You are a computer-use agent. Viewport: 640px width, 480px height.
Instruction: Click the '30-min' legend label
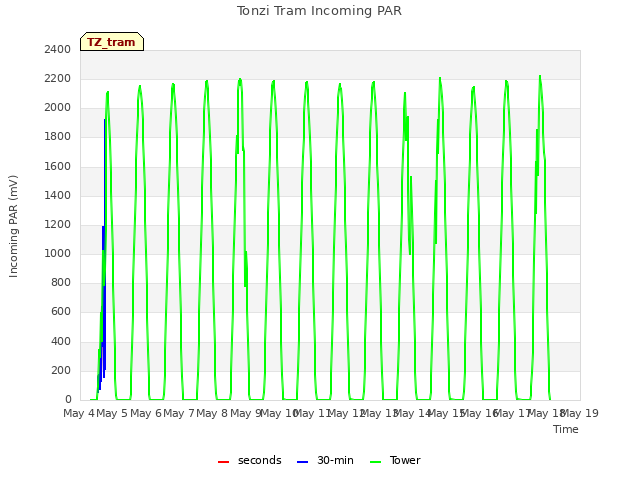[335, 460]
